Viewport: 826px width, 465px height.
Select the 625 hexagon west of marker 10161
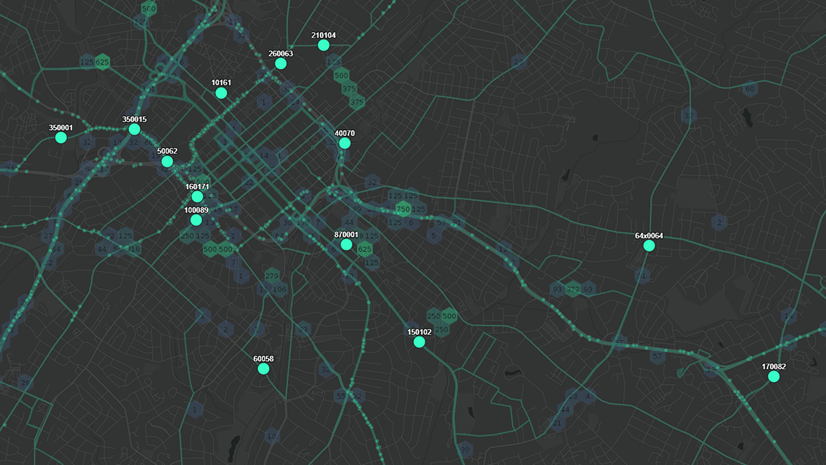pos(102,62)
